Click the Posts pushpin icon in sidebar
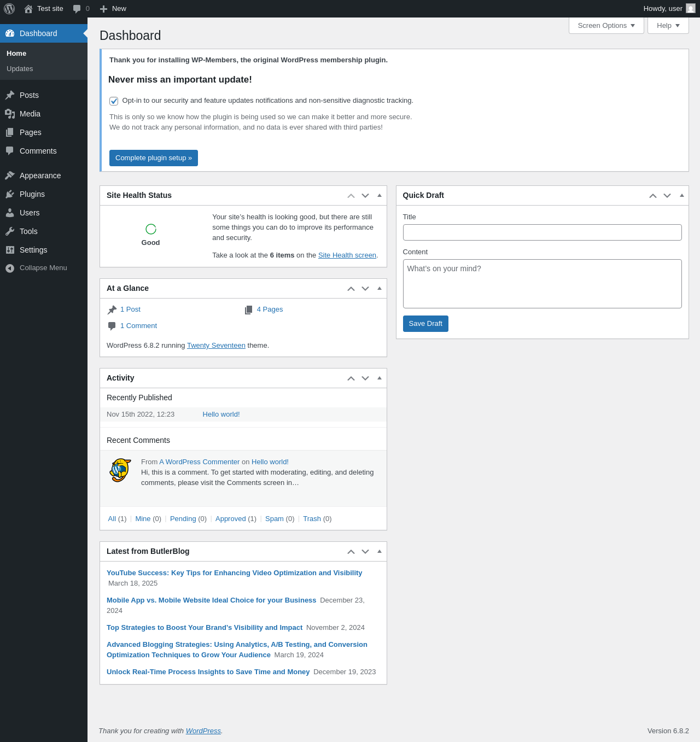 [x=10, y=95]
